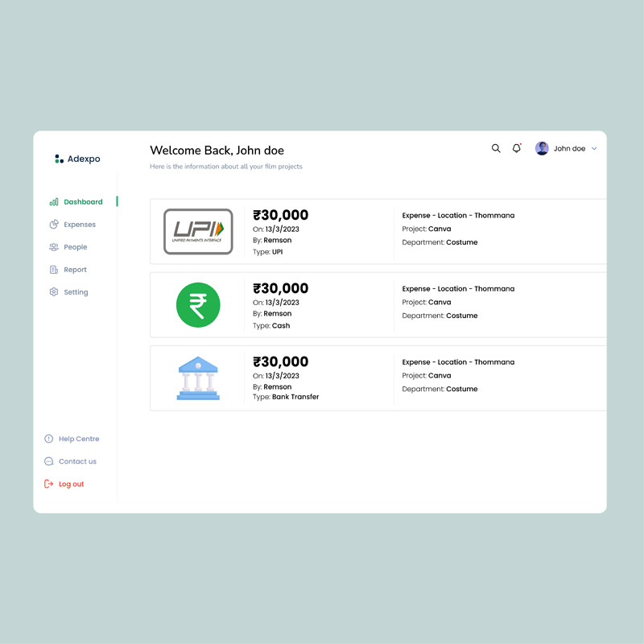The width and height of the screenshot is (644, 644).
Task: Click the Contact us chat icon
Action: coord(49,461)
